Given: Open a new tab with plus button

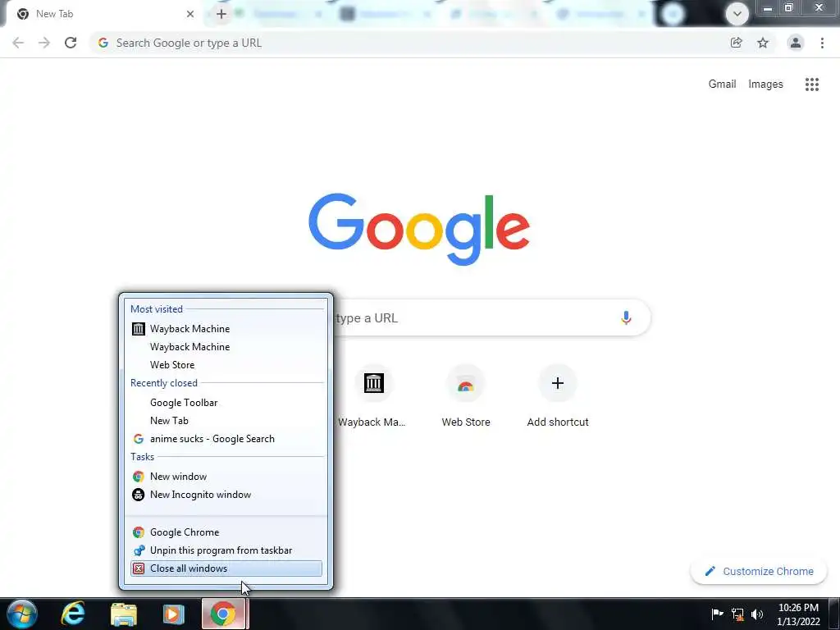Looking at the screenshot, I should [221, 14].
